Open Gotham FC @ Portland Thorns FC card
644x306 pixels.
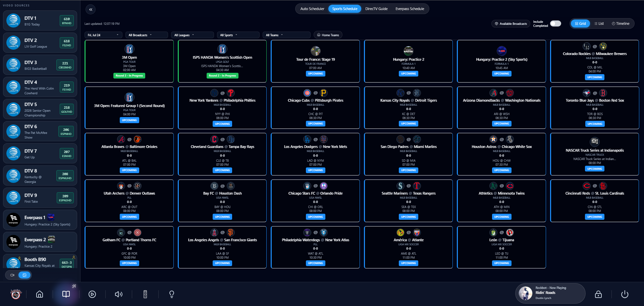(x=129, y=247)
